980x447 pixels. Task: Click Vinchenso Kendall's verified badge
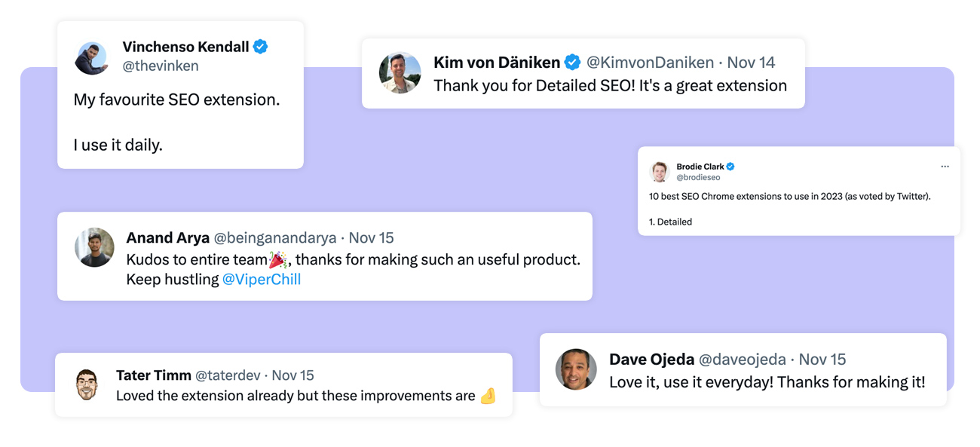(x=260, y=47)
